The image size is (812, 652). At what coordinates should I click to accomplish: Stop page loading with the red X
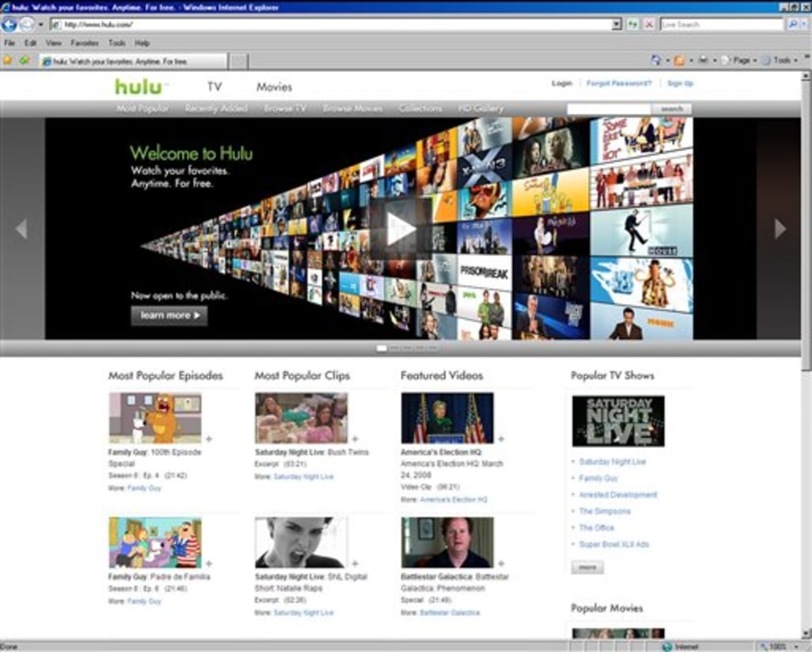coord(648,25)
